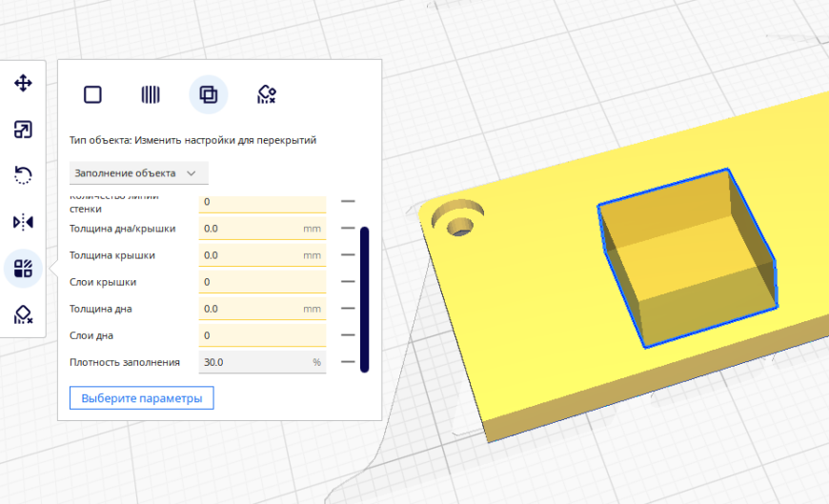Remove the wall line count setting
Viewport: 829px width, 504px height.
(x=348, y=201)
